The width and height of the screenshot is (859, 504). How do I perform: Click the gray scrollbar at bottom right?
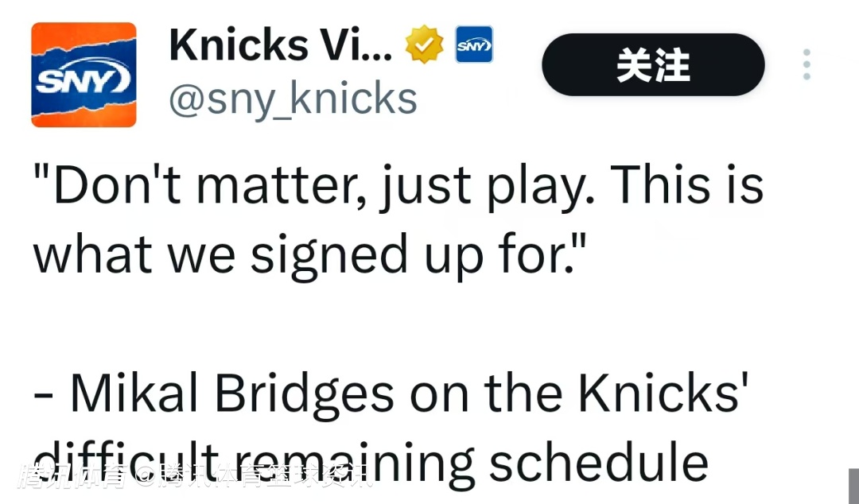click(x=853, y=485)
